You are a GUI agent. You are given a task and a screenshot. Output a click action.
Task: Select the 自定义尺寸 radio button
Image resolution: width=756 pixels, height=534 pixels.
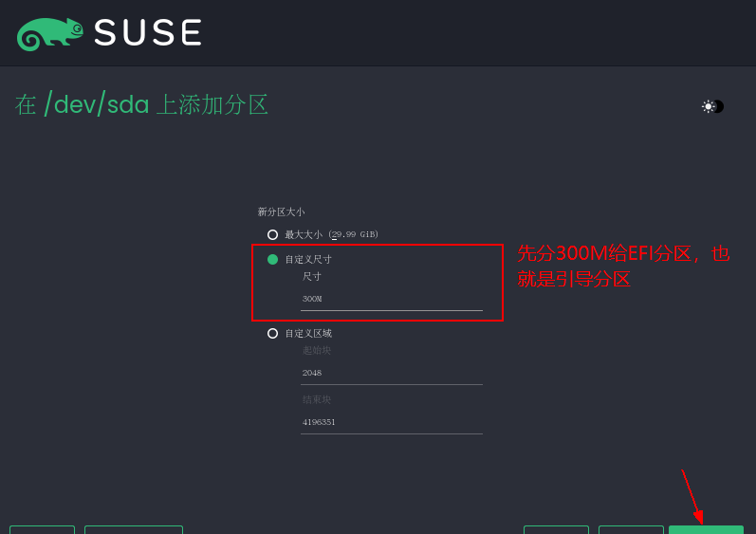coord(272,259)
